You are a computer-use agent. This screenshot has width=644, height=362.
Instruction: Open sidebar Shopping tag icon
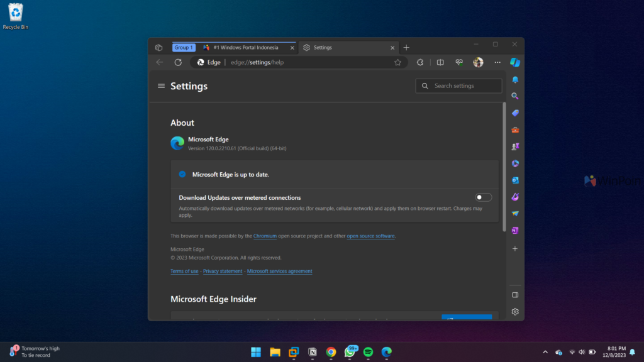point(515,113)
